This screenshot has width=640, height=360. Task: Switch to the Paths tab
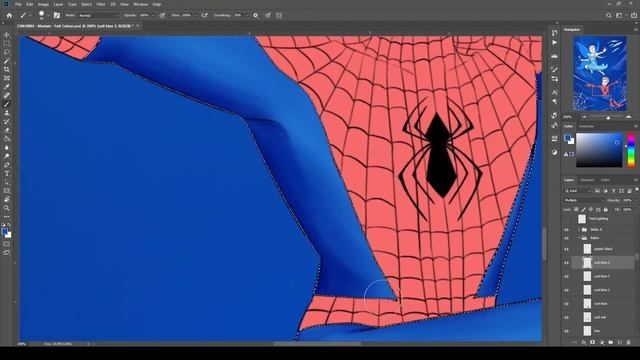point(605,180)
